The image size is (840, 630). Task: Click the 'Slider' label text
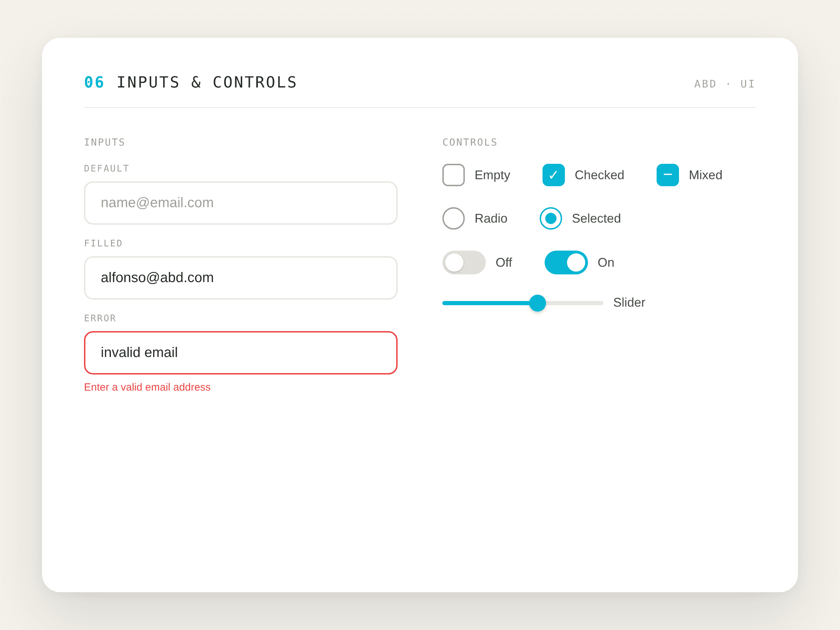tap(629, 303)
